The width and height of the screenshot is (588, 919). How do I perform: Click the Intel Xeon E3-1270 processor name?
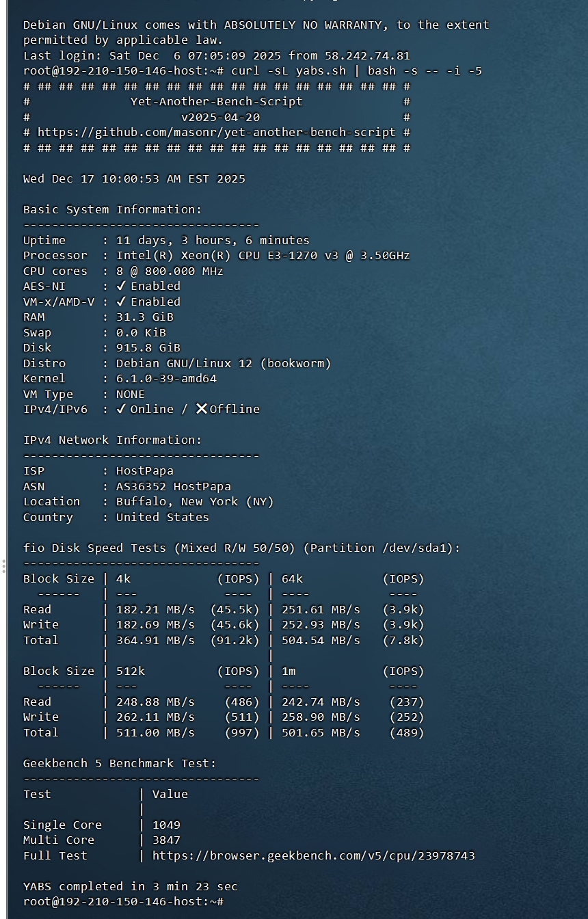(263, 256)
